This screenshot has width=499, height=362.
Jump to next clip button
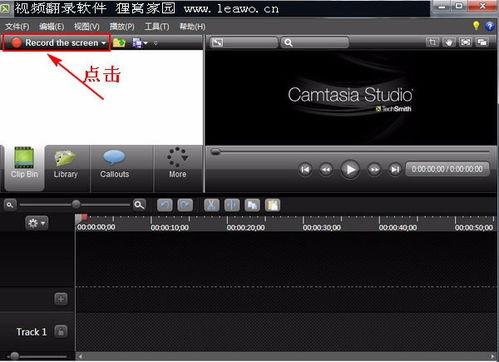click(395, 169)
